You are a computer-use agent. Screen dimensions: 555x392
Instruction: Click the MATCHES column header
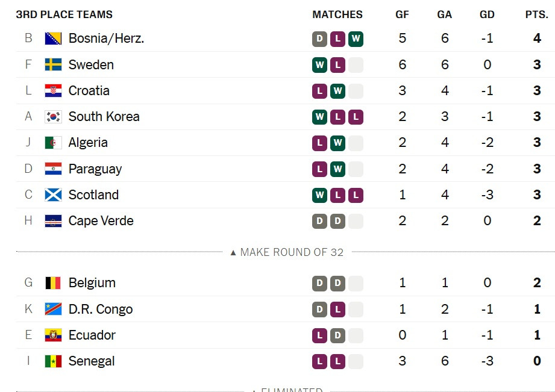pos(337,14)
